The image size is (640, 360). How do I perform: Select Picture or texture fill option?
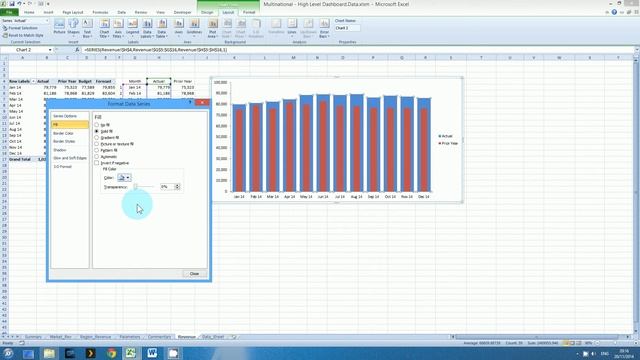[97, 144]
